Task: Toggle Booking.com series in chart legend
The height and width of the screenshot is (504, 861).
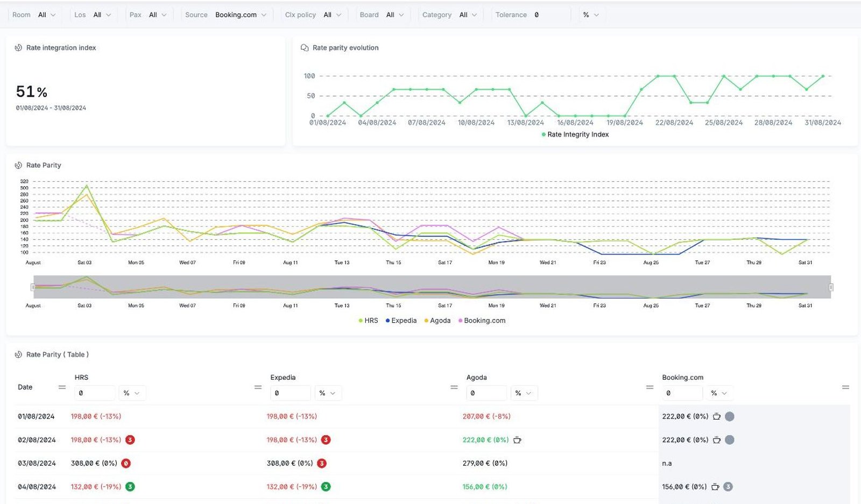Action: [482, 321]
